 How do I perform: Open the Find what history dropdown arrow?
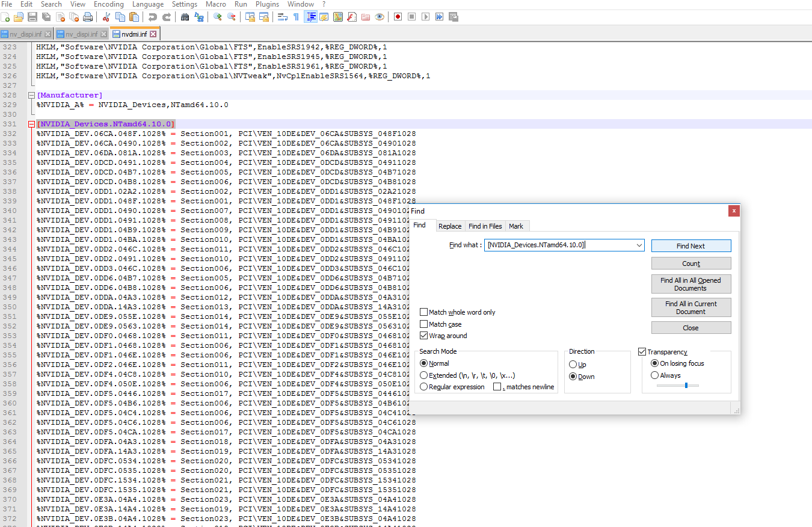[639, 245]
